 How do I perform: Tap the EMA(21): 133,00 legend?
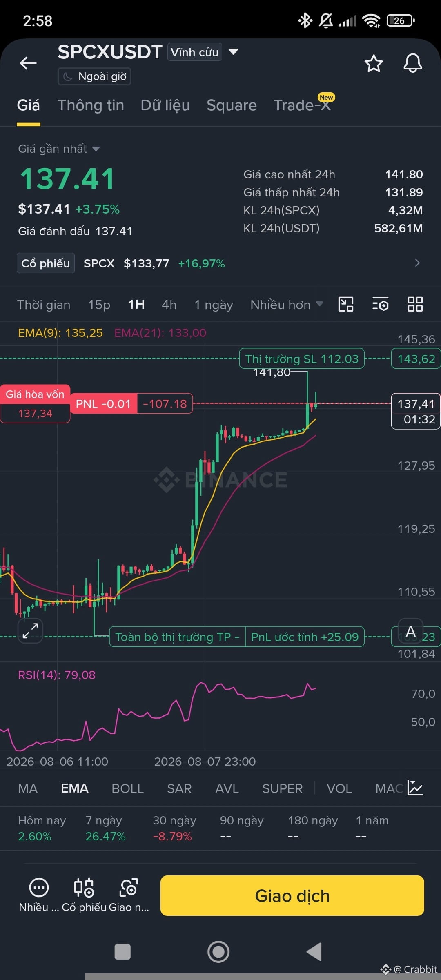pyautogui.click(x=160, y=333)
